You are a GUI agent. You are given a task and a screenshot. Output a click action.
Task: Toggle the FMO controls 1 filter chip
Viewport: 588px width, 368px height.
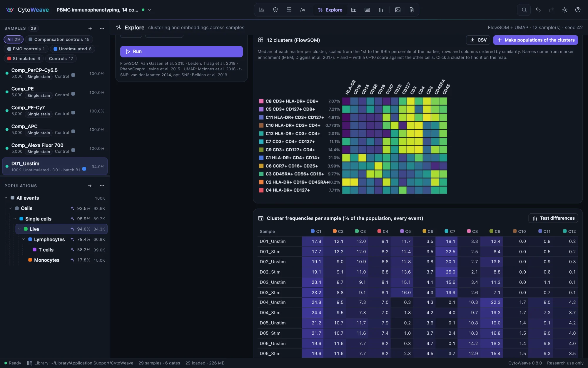(26, 49)
